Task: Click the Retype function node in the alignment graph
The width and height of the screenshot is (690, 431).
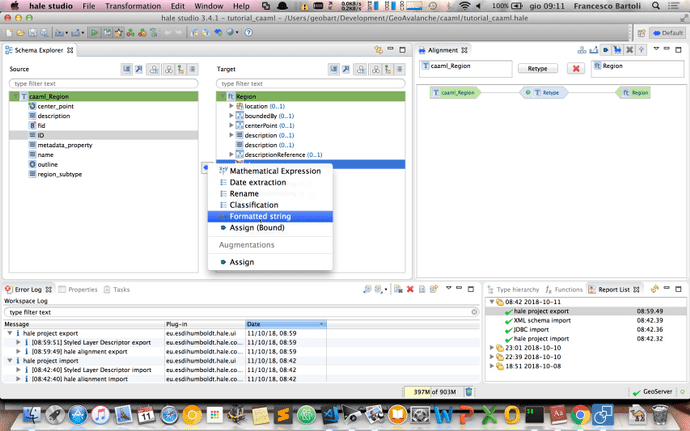Action: click(545, 92)
